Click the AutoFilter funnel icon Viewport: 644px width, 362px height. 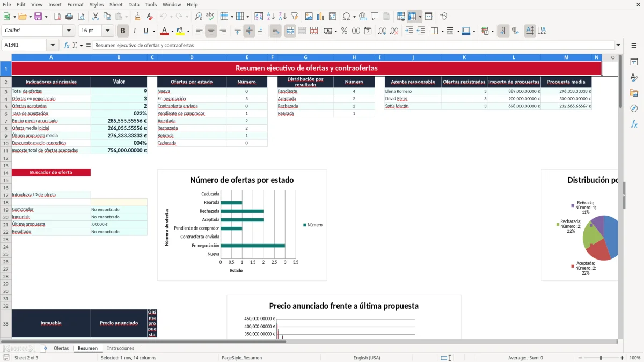click(x=295, y=17)
